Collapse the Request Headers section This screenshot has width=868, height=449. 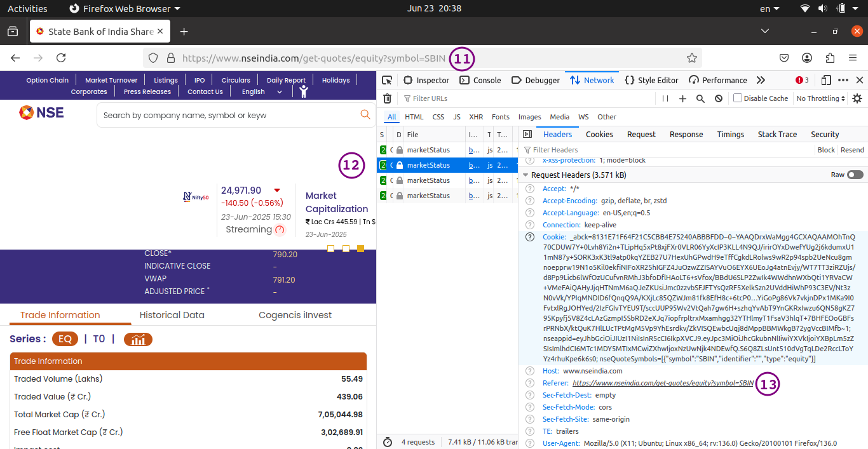(526, 175)
